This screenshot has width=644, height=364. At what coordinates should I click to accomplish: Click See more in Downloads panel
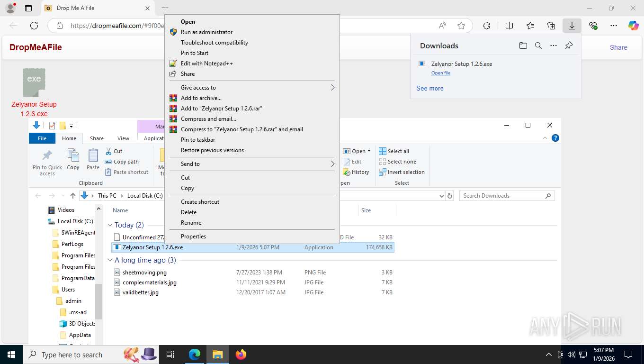(430, 88)
